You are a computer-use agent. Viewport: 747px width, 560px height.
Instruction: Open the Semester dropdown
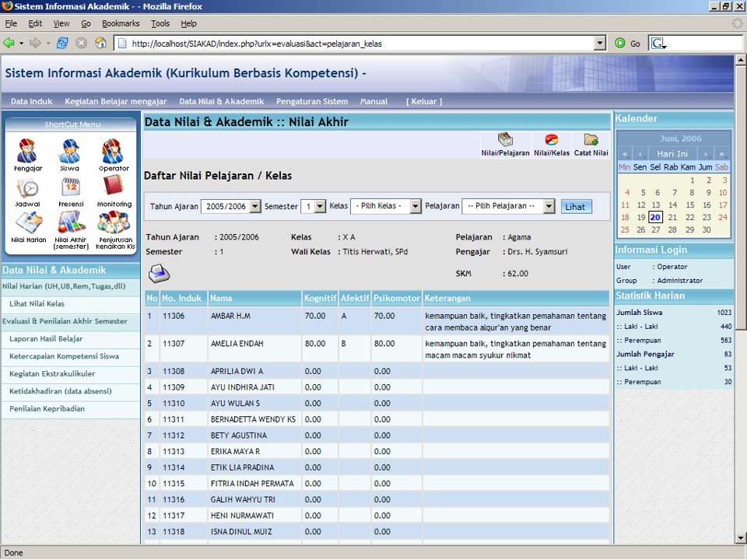[320, 206]
